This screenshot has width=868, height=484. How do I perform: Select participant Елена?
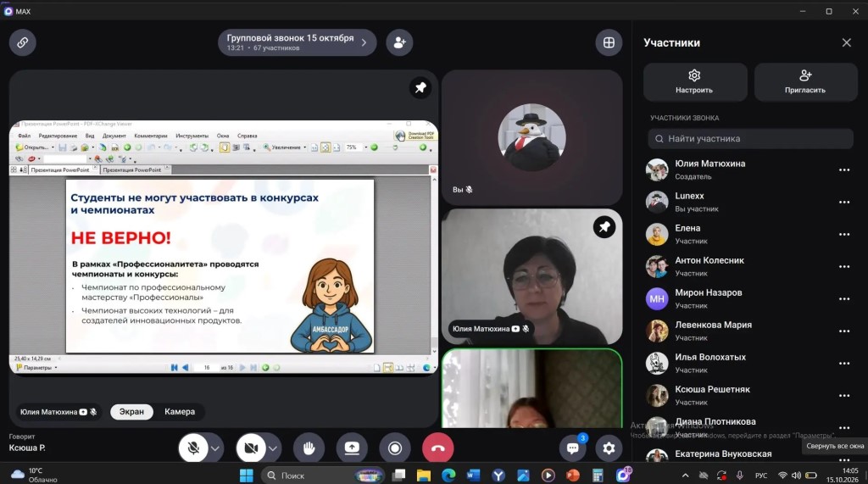750,234
